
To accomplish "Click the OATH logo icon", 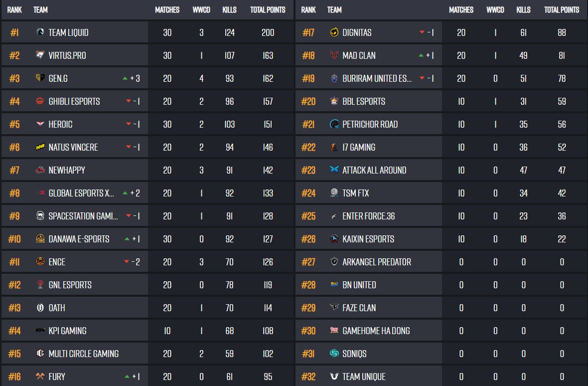I will click(40, 308).
